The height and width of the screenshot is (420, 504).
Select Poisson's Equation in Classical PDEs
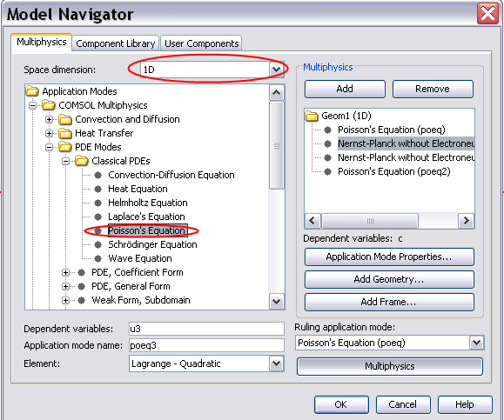147,230
